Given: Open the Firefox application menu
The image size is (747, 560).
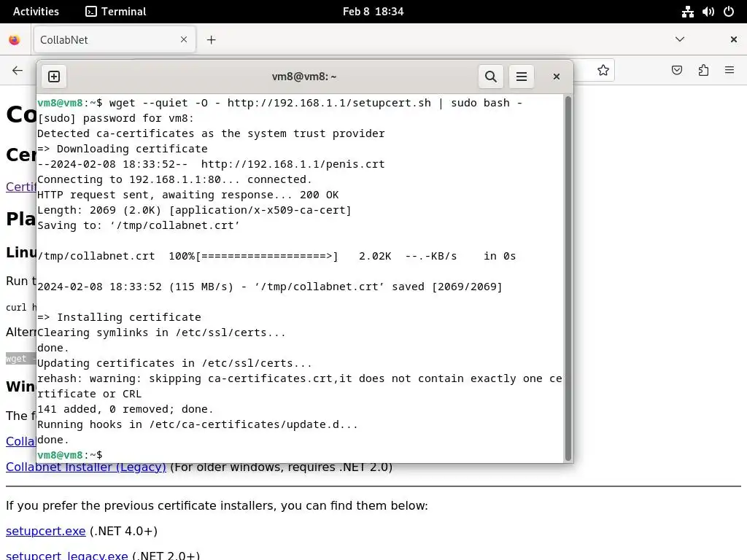Looking at the screenshot, I should pos(729,71).
